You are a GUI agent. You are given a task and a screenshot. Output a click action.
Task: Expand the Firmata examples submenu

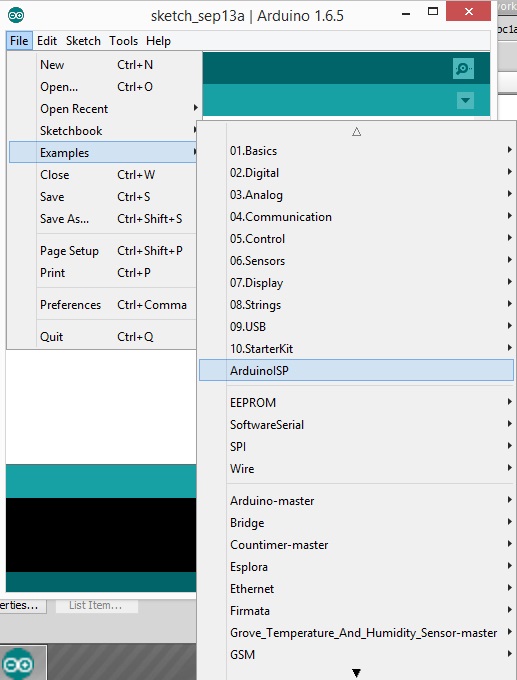point(356,611)
